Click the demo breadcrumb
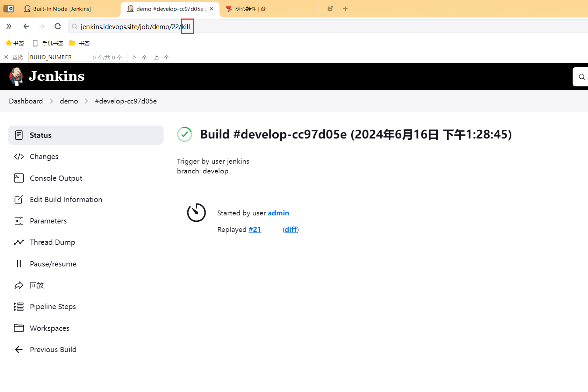This screenshot has width=588, height=392. point(69,101)
